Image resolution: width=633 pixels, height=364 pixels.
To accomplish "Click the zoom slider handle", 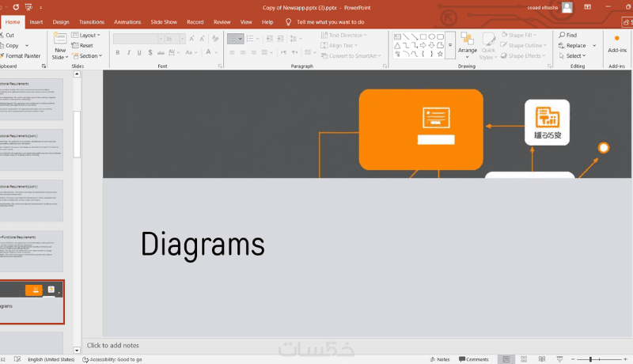I will tap(590, 359).
